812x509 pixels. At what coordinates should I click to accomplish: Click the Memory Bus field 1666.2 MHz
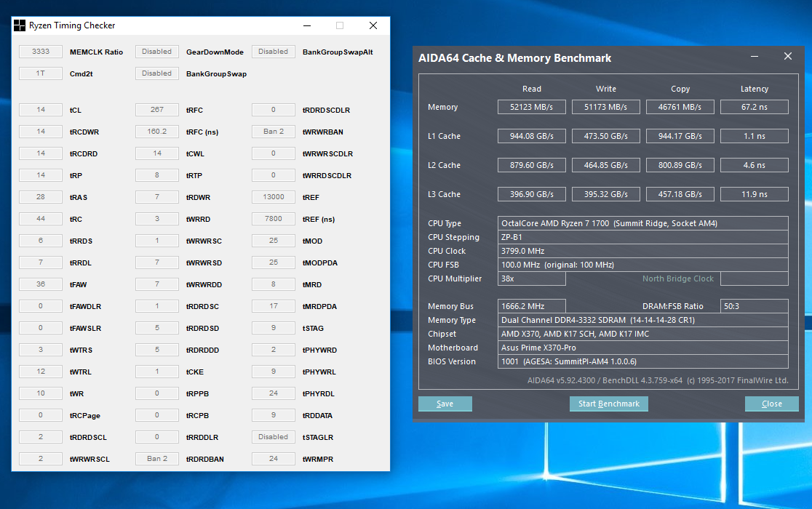(x=531, y=305)
